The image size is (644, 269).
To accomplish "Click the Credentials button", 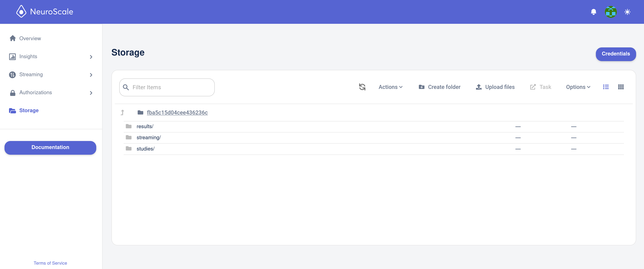I will tap(616, 54).
